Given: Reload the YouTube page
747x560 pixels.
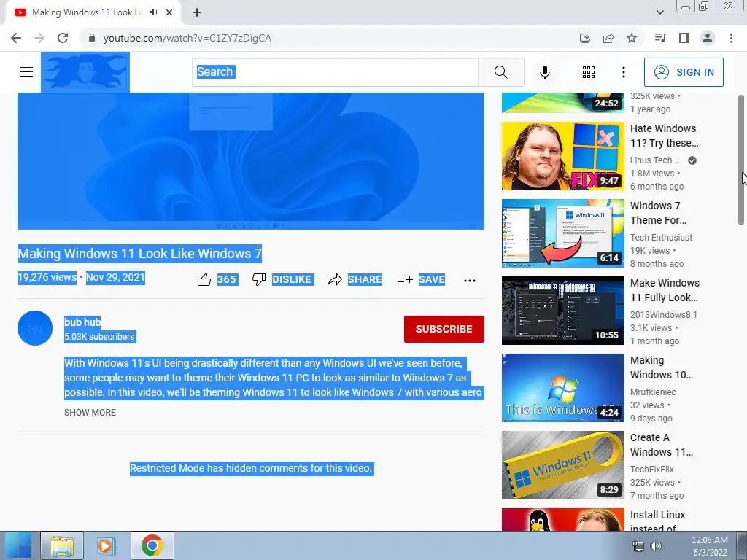Looking at the screenshot, I should 63,38.
